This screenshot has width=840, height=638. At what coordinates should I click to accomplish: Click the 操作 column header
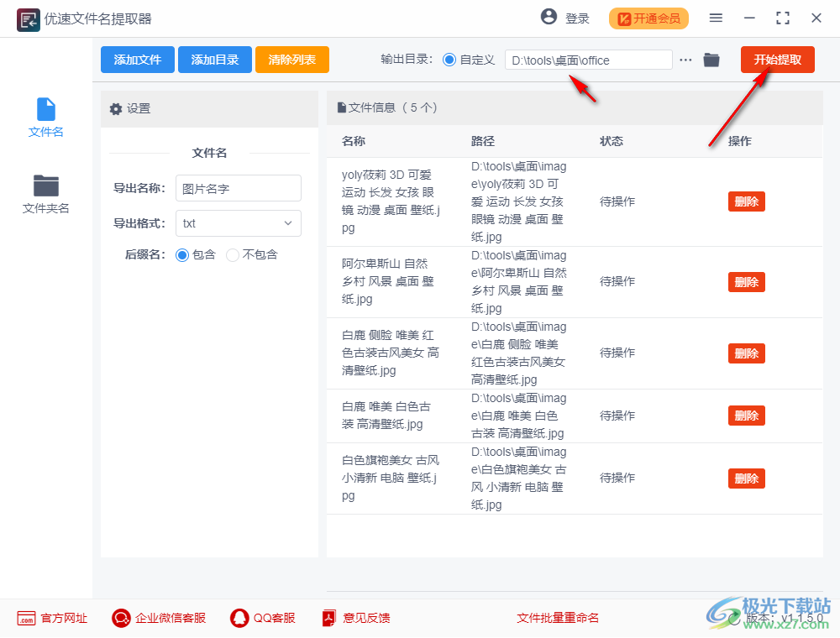pyautogui.click(x=740, y=141)
